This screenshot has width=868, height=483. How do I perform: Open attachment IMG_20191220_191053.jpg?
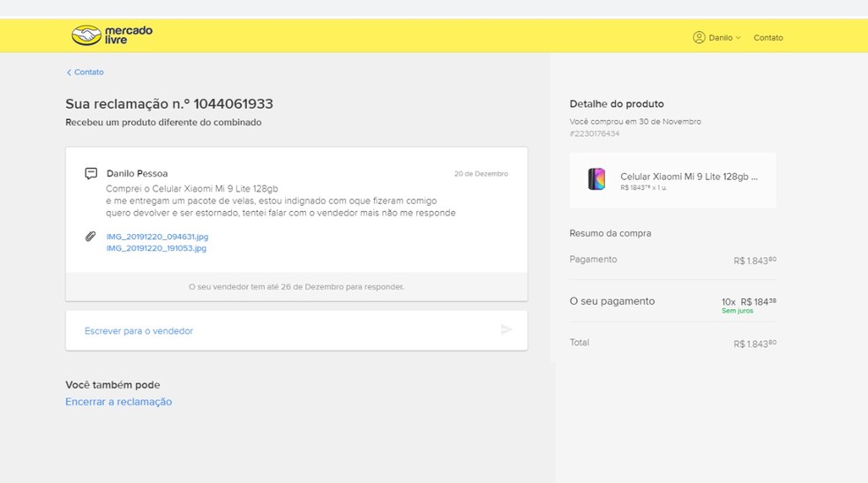pos(156,248)
